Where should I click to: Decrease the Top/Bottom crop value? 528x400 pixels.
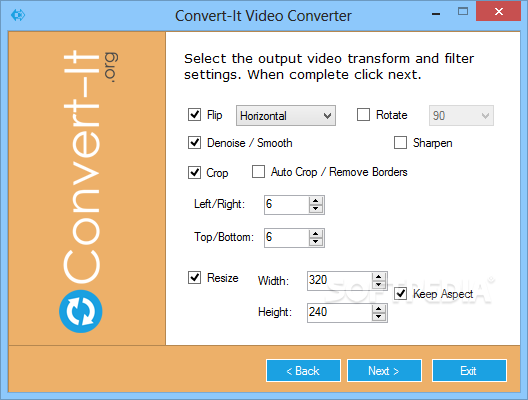tap(316, 242)
